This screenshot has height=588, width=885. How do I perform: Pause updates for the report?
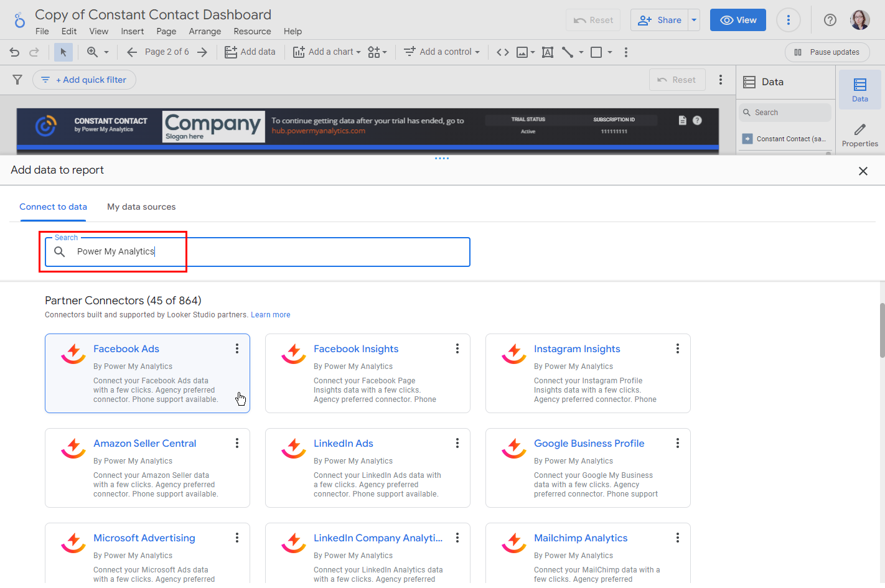(x=827, y=52)
